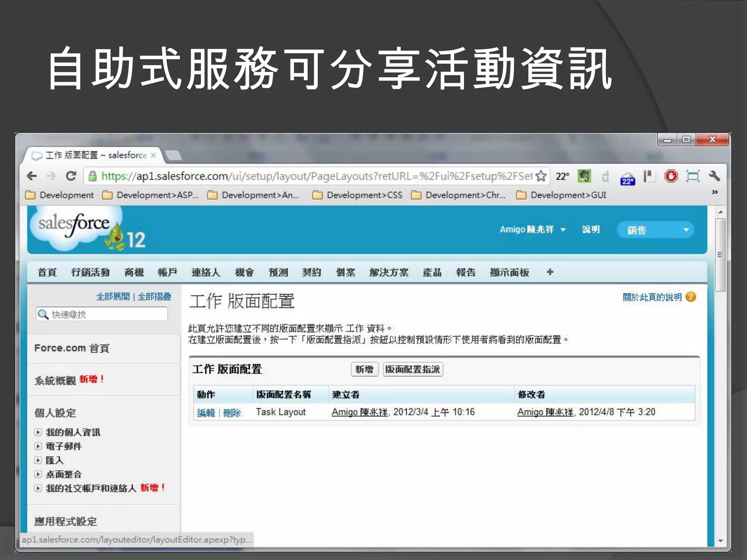Switch to the 報告 tab

pyautogui.click(x=466, y=272)
